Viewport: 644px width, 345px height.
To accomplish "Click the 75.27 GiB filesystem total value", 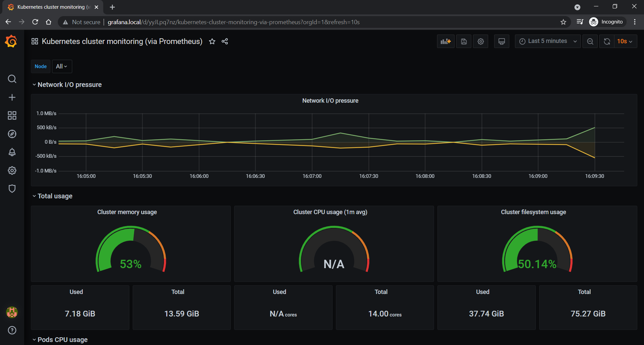I will click(x=588, y=314).
